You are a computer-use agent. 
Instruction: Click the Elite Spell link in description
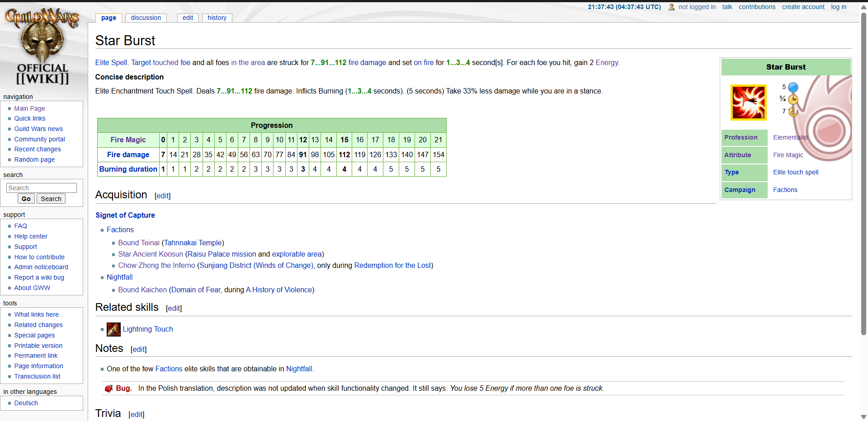[112, 63]
